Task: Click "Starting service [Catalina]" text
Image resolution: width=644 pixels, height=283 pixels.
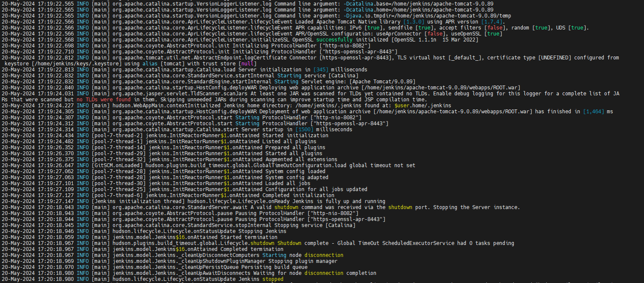Action: click(x=317, y=75)
